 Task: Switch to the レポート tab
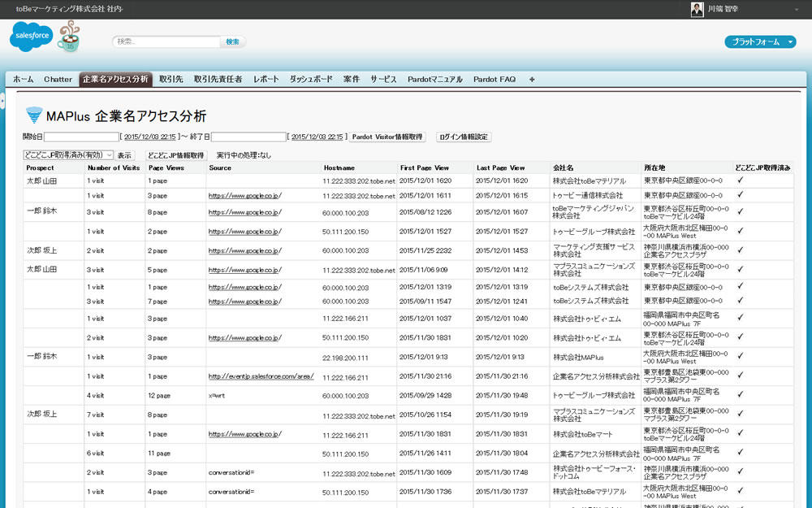pyautogui.click(x=266, y=80)
